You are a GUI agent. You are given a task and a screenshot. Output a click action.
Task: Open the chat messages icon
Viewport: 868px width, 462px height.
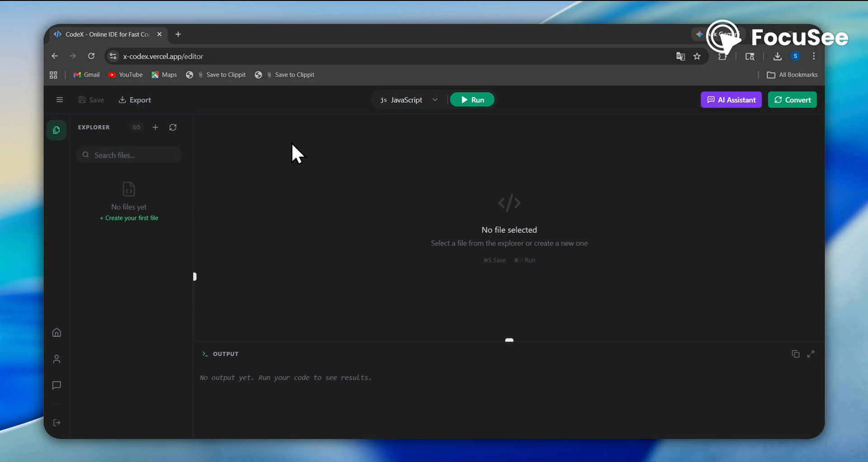57,386
